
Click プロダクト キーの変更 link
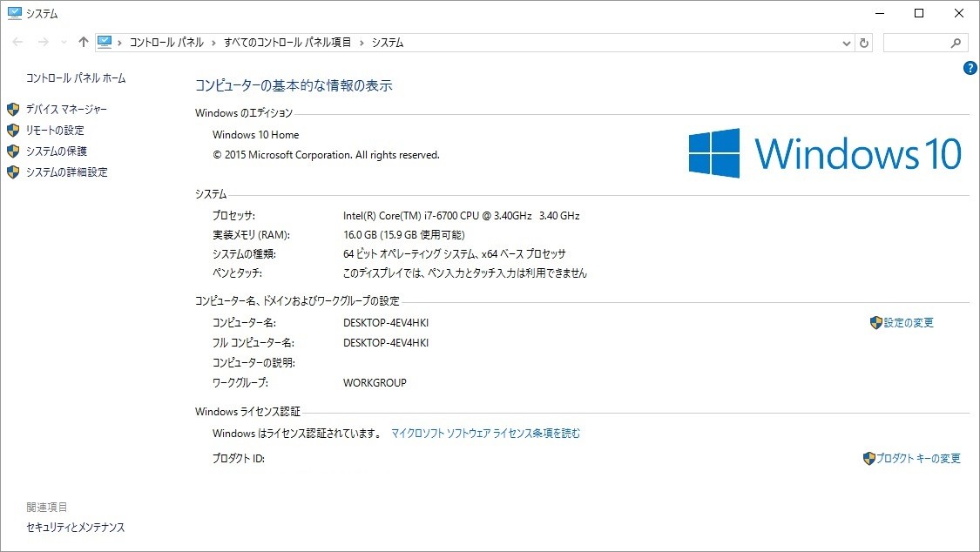[917, 458]
